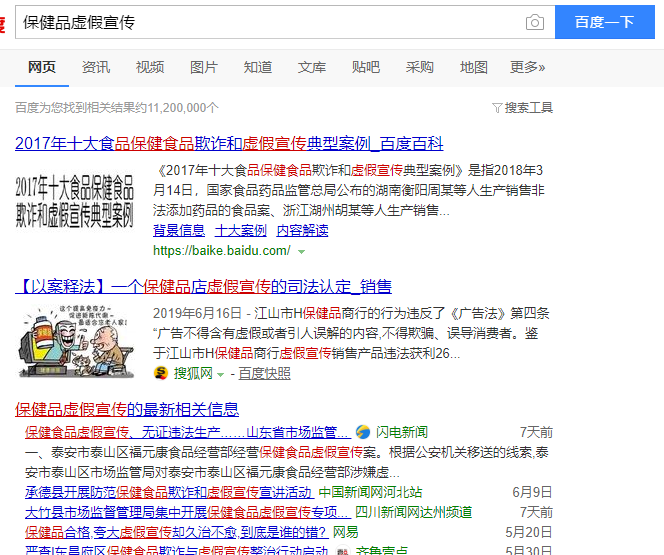The height and width of the screenshot is (555, 664).
Task: Open 保健品虚假宣传的最新相关信息 heading link
Action: tap(127, 409)
